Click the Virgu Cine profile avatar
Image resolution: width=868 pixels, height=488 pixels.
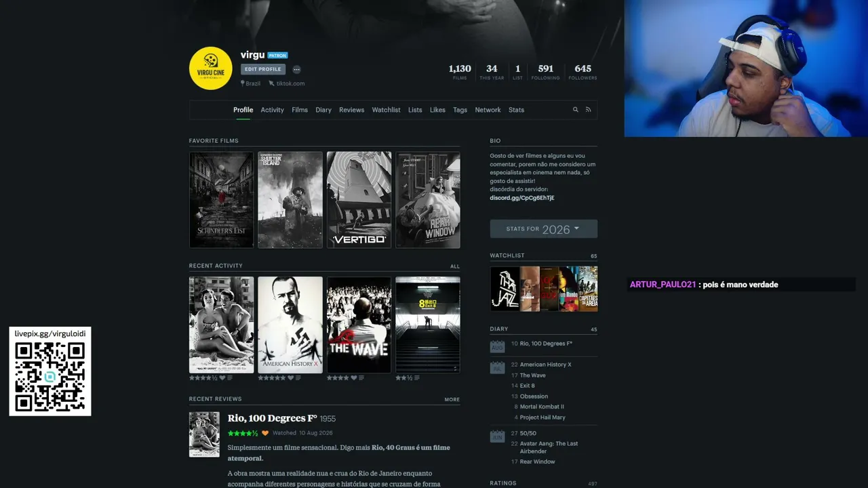point(211,68)
